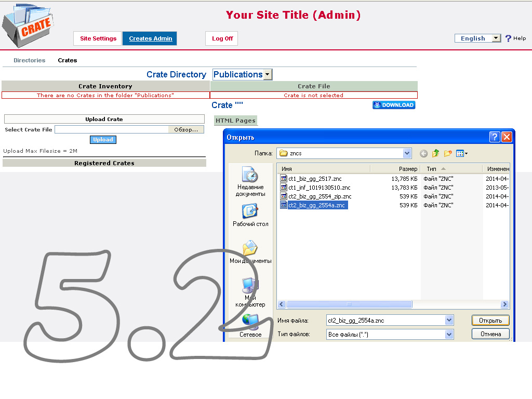Open Recent Documents in places bar
Viewport: 532px width, 399px height.
(250, 182)
